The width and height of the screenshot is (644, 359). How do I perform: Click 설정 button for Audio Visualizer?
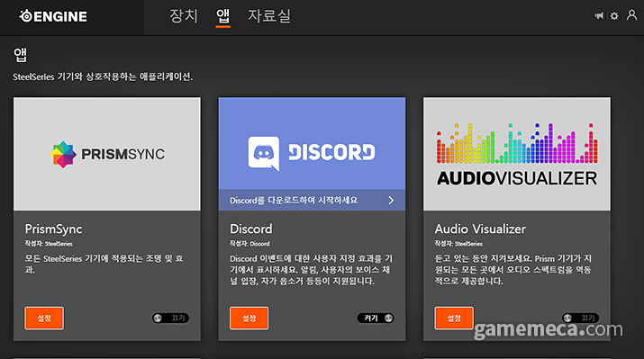454,318
